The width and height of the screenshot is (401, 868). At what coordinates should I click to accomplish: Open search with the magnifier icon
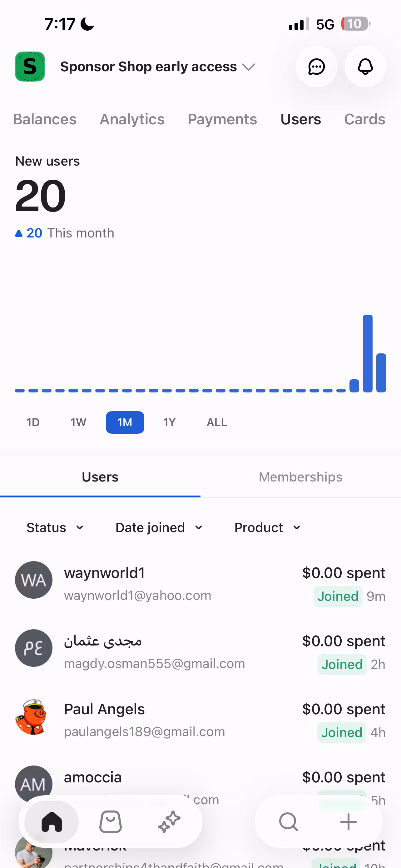click(289, 822)
